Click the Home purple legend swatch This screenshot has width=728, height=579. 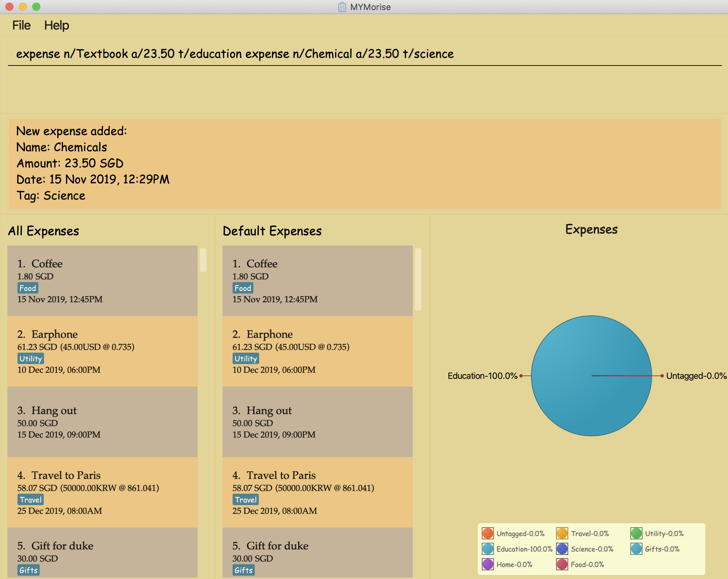(488, 564)
